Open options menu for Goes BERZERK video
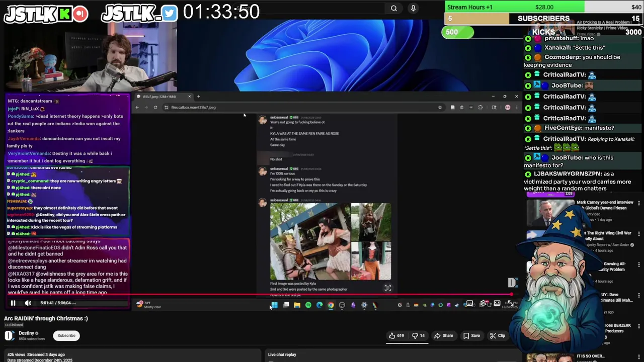This screenshot has height=362, width=644. tap(639, 326)
